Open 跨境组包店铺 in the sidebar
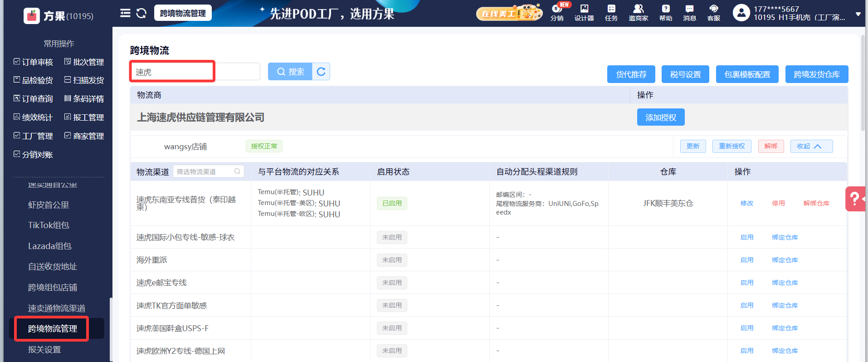Screen dimensions: 868x362 (x=53, y=288)
